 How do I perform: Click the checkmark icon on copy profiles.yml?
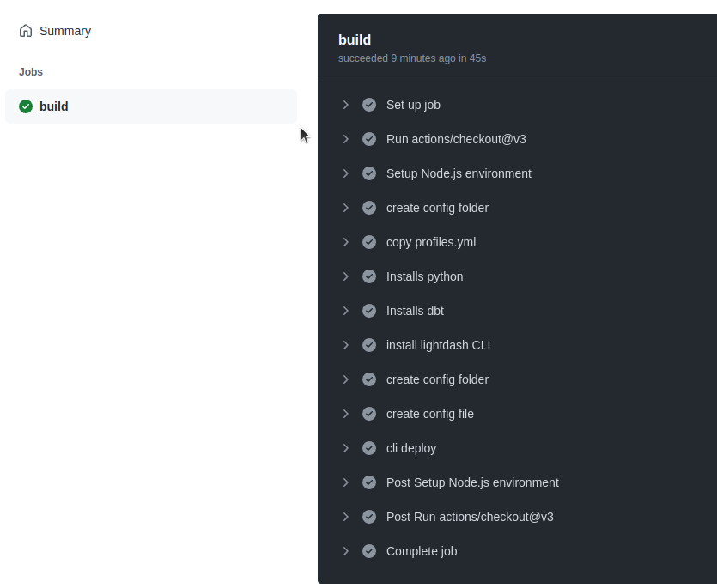click(x=369, y=242)
